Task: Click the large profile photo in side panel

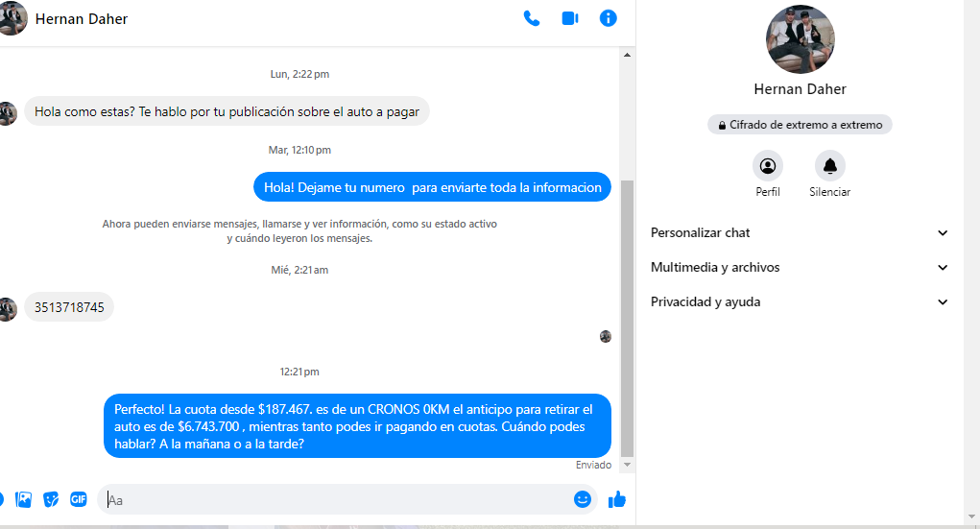Action: (800, 39)
